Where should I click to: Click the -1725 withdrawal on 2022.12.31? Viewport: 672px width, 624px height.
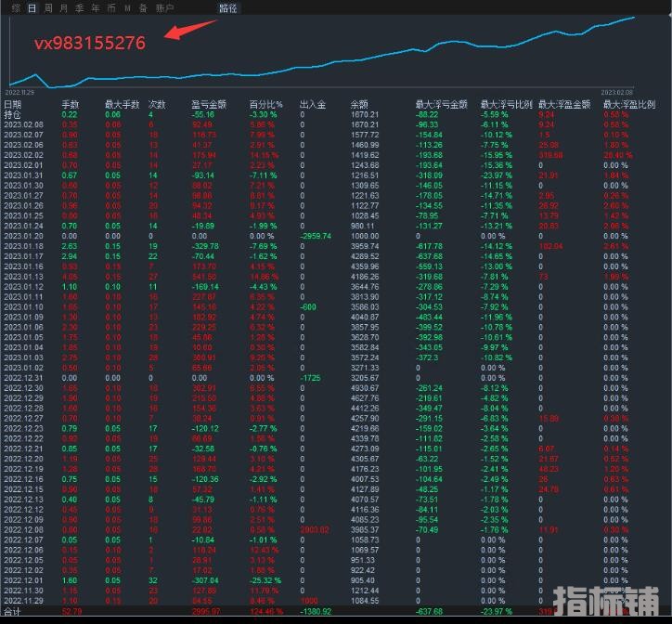(x=310, y=378)
